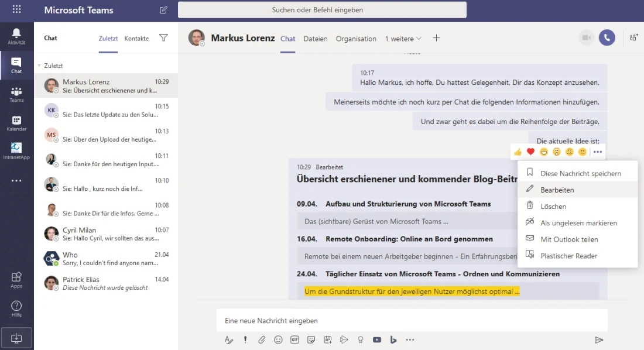Open the GIF picker in compose toolbar
The width and height of the screenshot is (644, 350).
(x=294, y=340)
